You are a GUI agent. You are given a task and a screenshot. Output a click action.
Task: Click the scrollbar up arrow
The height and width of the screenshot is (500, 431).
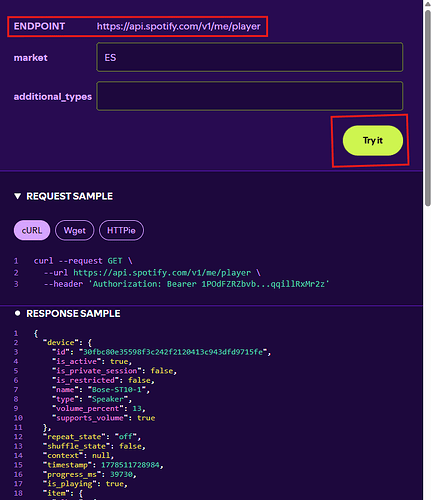coord(427,4)
